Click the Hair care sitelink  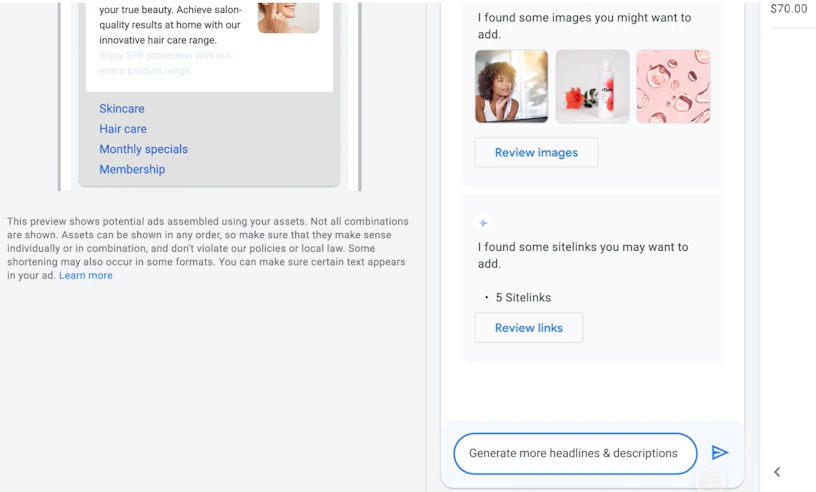[x=123, y=129]
